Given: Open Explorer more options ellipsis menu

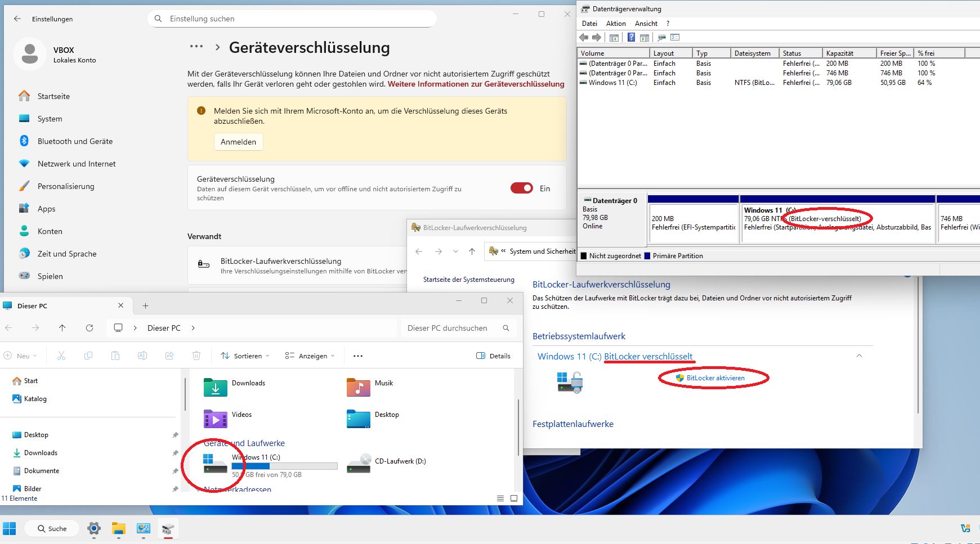Looking at the screenshot, I should point(358,356).
